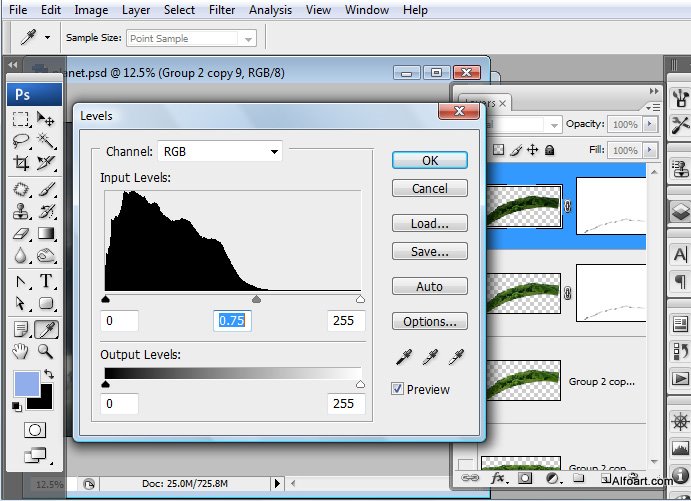Click the midtone gray input slider
Image resolution: width=691 pixels, height=501 pixels.
click(256, 298)
